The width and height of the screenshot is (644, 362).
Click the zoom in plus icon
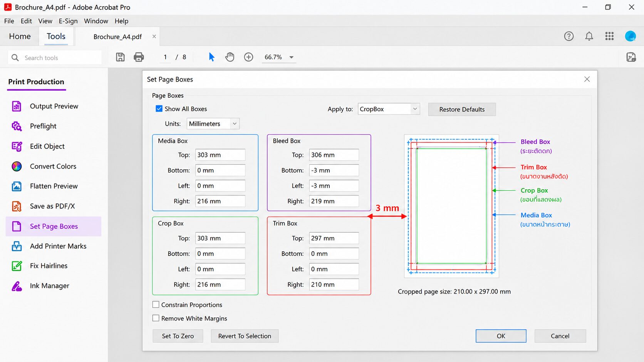(249, 57)
